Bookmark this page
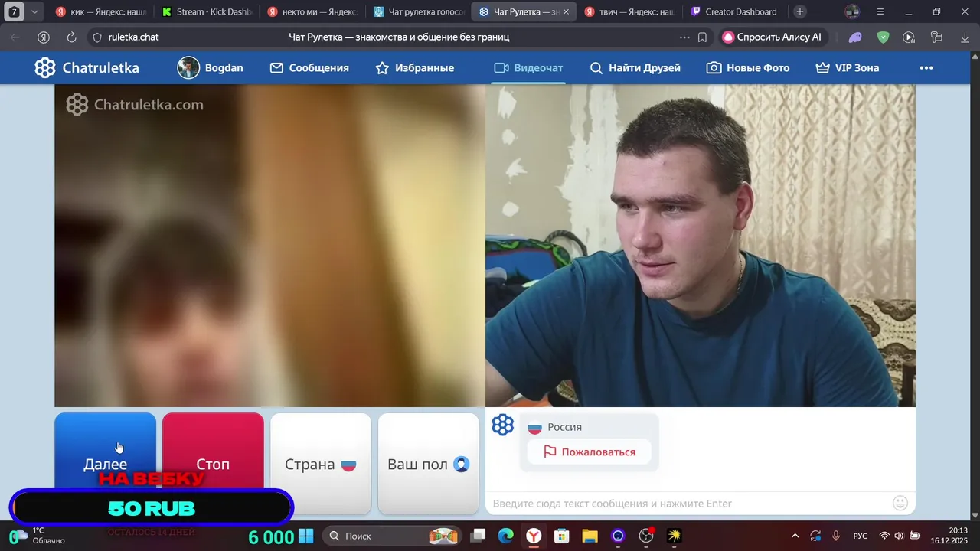Screen dimensions: 980x551 (702, 37)
